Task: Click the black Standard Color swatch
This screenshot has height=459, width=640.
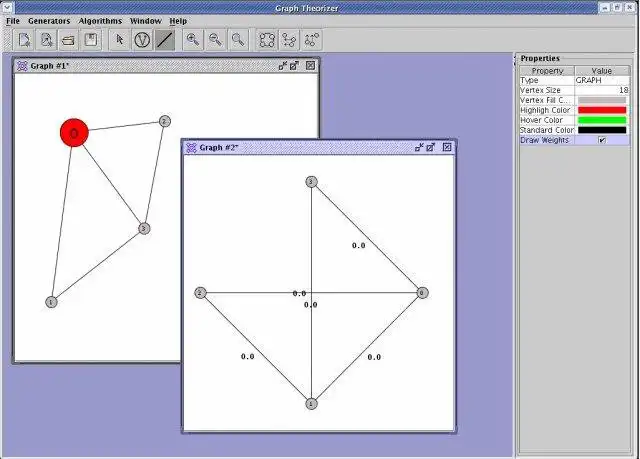Action: tap(602, 130)
